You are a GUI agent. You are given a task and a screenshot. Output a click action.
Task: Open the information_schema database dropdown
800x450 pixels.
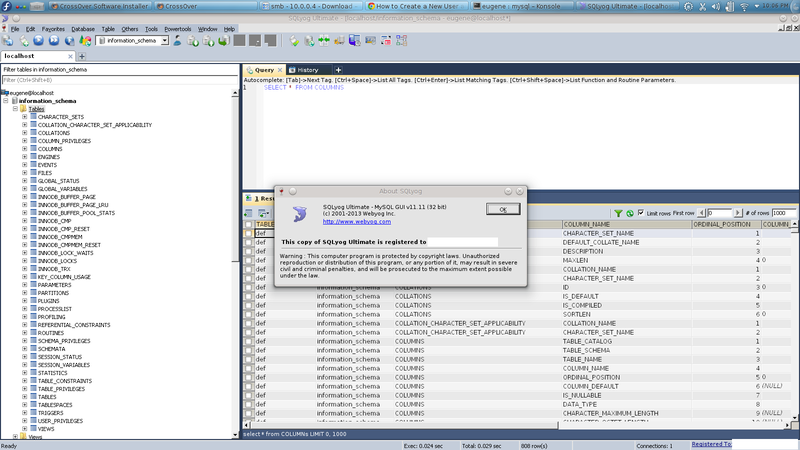(165, 41)
